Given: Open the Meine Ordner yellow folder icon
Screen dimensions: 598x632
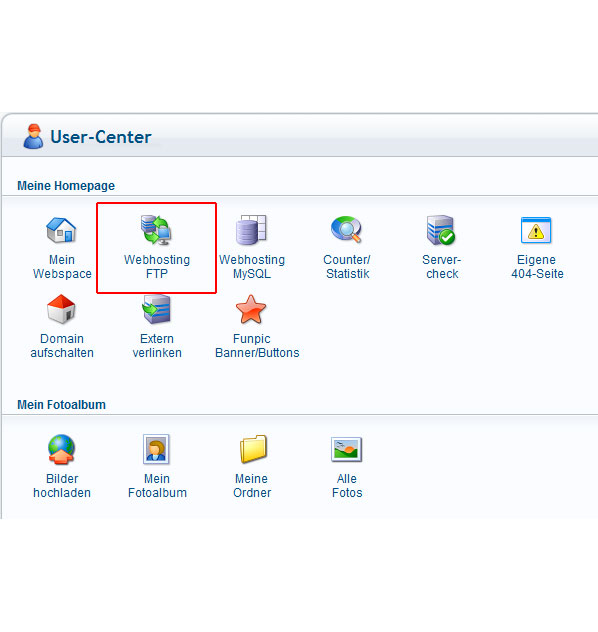Looking at the screenshot, I should click(253, 449).
